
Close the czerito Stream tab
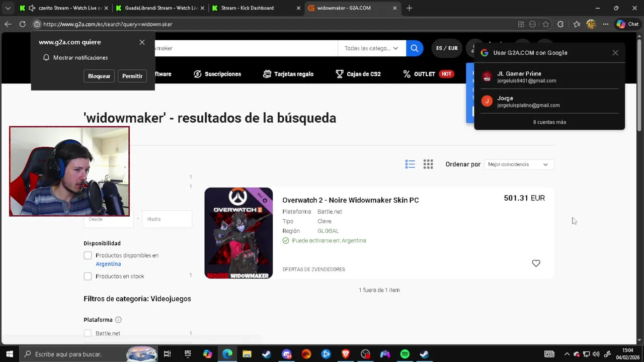[106, 8]
